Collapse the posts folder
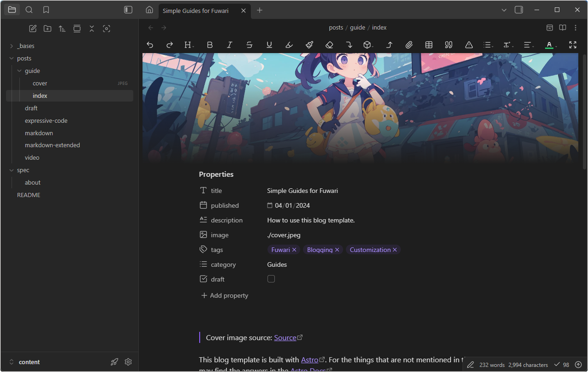 coord(12,59)
